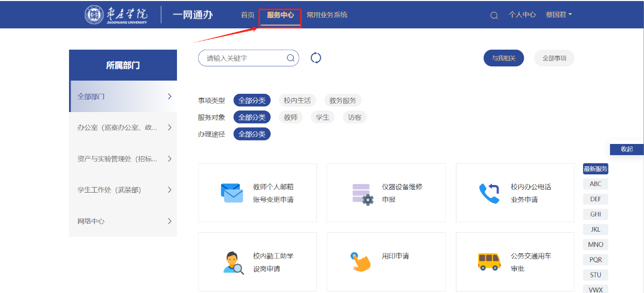Jump to the GHI alphabet index

[x=595, y=214]
